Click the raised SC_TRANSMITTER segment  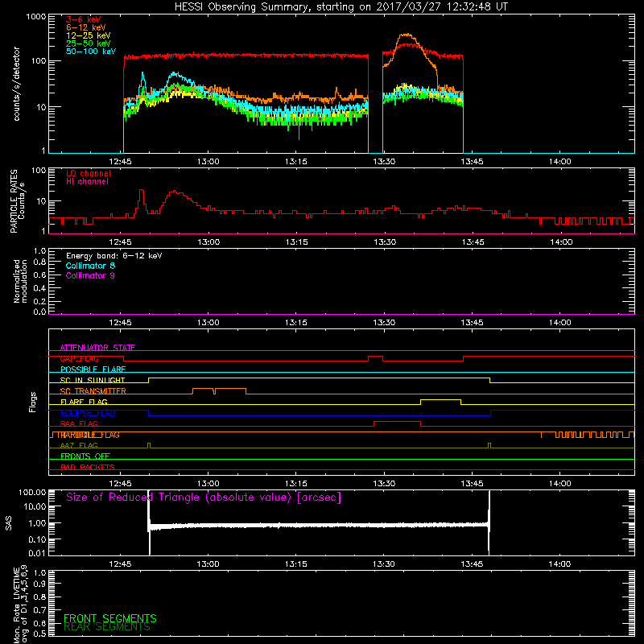tap(219, 389)
